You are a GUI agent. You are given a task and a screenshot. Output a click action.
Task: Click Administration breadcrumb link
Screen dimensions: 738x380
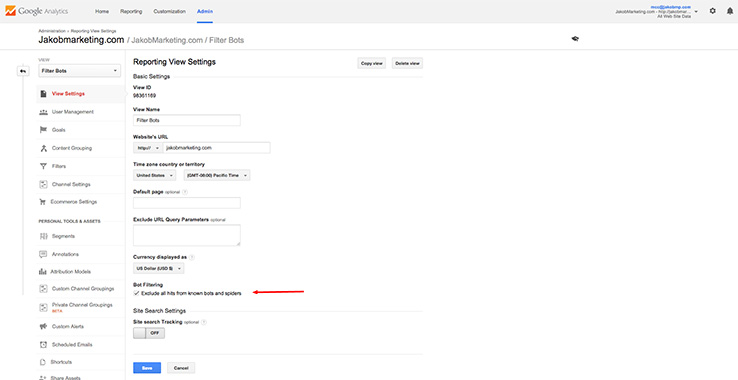pos(52,31)
